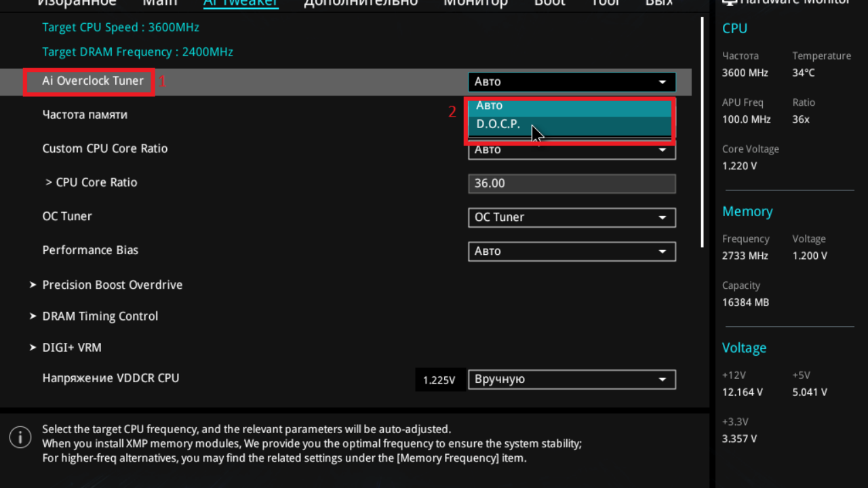Open the VDDCR CPU voltage mode dropdown
Screen dimensions: 868x488
click(571, 380)
